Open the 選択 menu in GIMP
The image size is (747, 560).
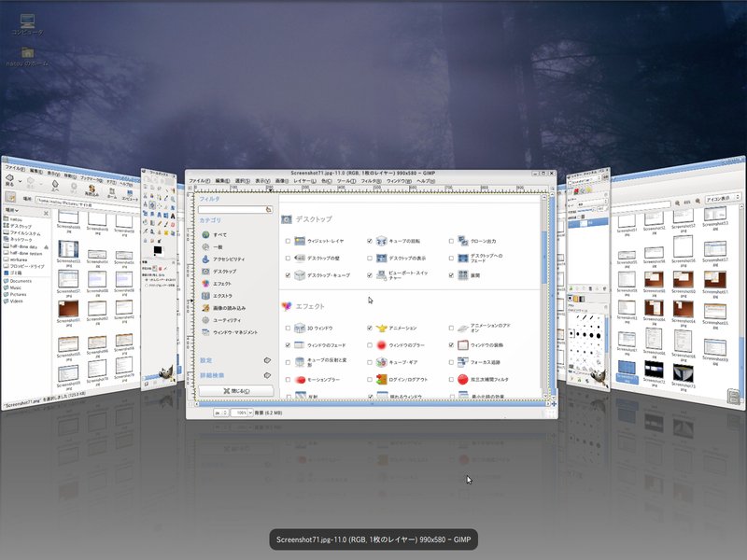pos(243,181)
